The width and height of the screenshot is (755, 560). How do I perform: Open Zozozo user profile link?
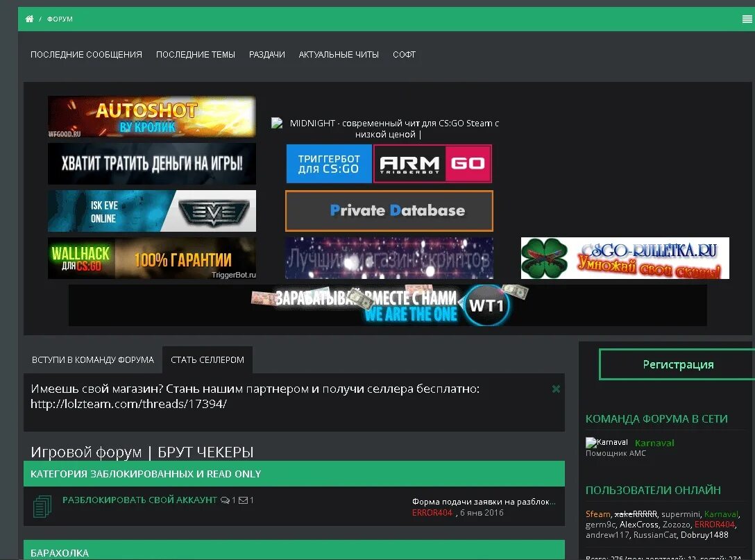pyautogui.click(x=677, y=525)
